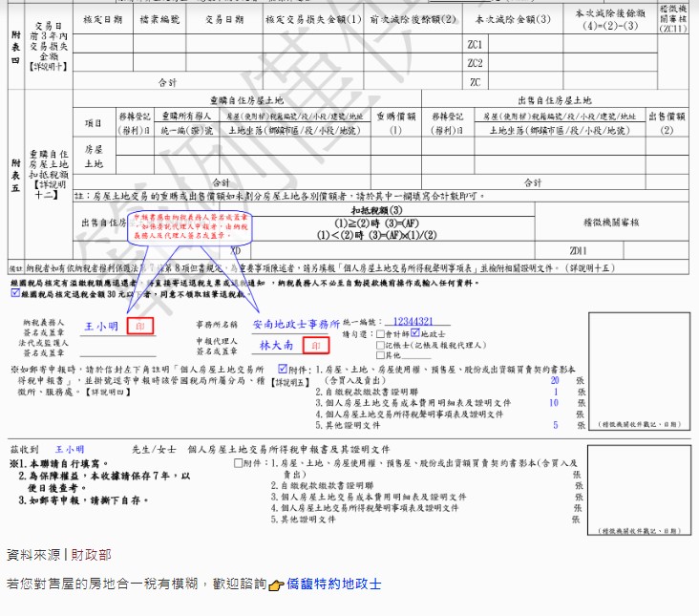The image size is (699, 616).
Task: Click the 資料來源 label
Action: click(33, 555)
